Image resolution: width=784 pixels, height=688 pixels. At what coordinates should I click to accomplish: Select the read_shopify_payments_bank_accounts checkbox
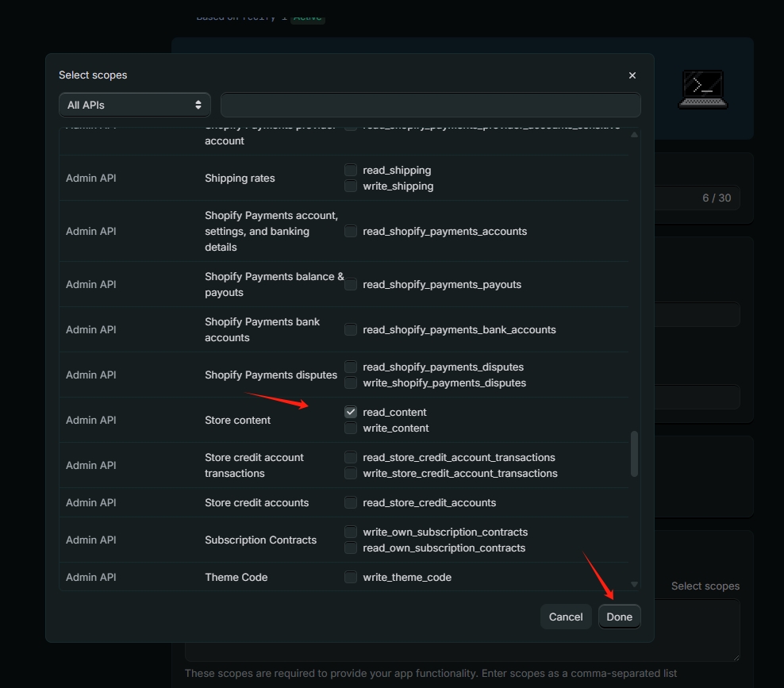coord(351,329)
